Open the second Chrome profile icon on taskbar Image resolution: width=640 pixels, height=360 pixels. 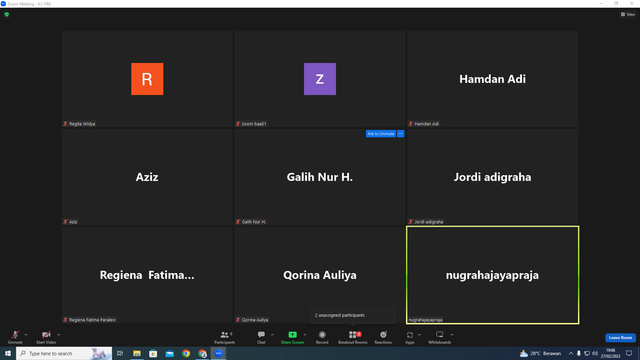click(x=202, y=353)
